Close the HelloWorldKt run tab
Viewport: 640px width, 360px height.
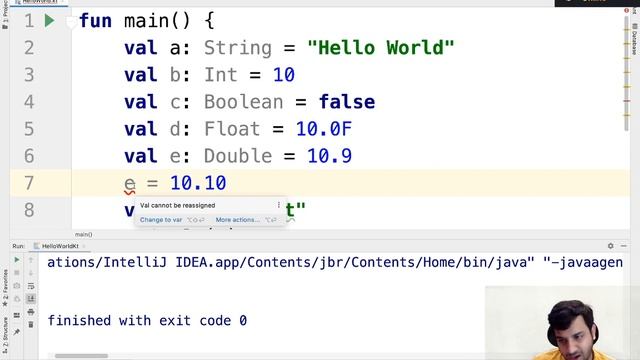tap(84, 246)
